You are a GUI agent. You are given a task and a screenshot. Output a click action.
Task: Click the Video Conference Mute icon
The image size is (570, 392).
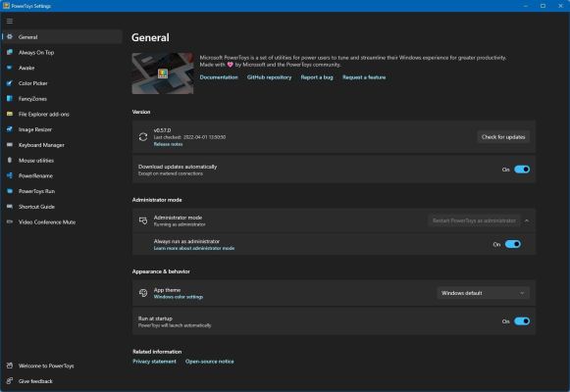[x=10, y=221]
